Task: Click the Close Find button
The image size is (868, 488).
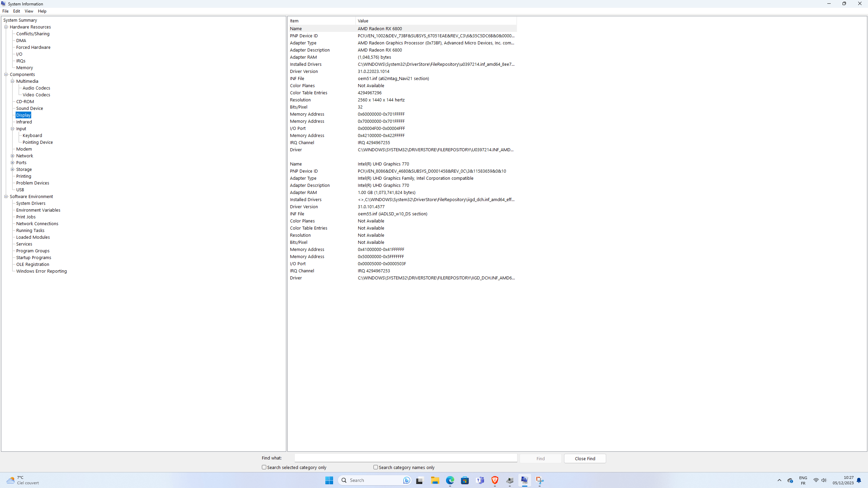Action: point(585,458)
